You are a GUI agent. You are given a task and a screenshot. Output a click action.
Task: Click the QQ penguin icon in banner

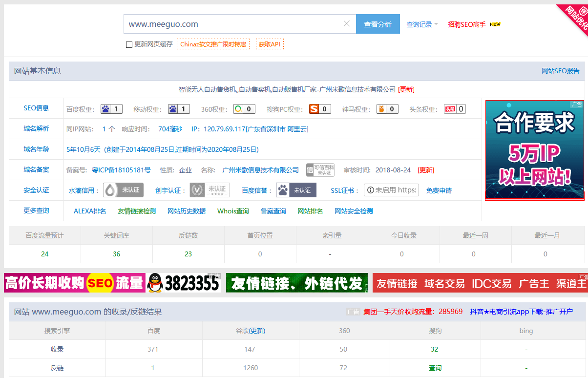(x=154, y=283)
